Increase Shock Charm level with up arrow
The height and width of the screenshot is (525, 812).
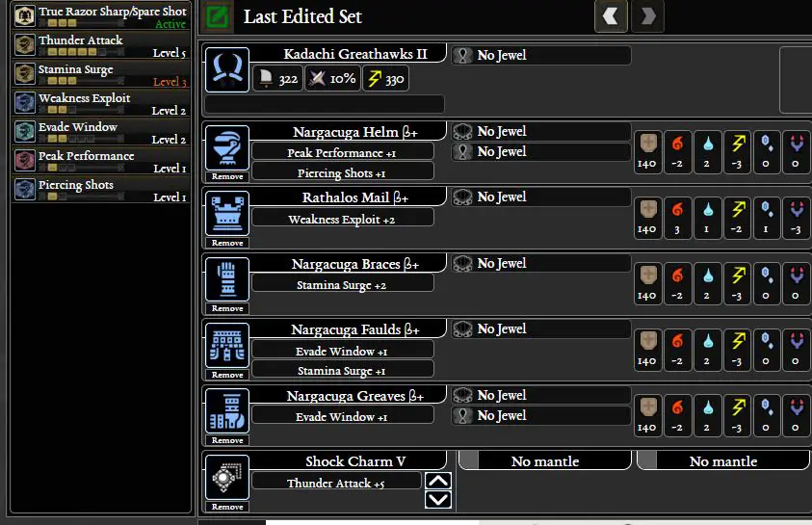tap(438, 481)
